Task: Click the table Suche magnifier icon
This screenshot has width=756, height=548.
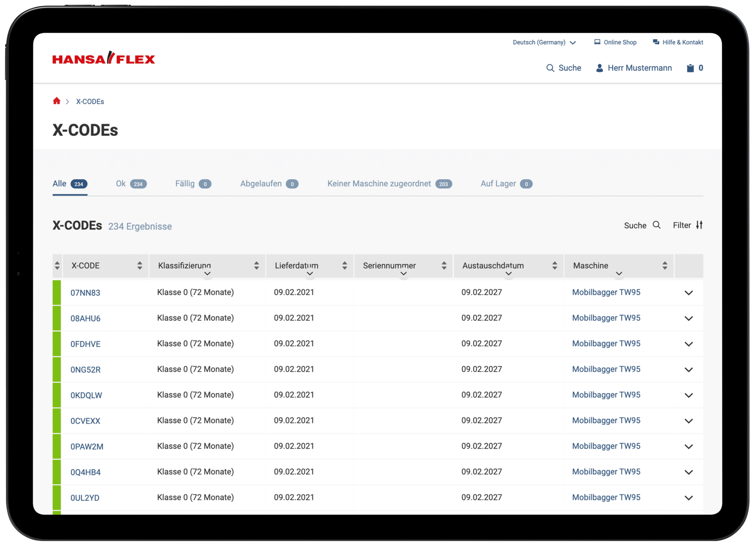Action: [x=656, y=225]
